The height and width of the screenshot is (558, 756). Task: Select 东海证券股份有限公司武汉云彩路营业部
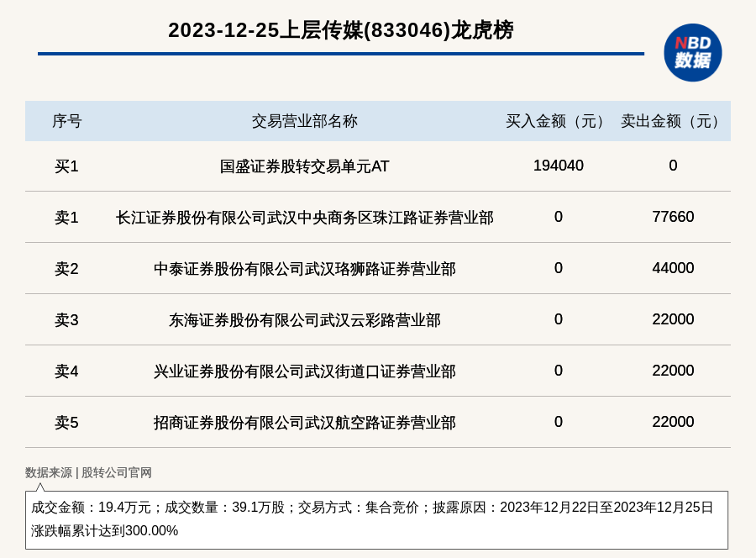(x=305, y=319)
